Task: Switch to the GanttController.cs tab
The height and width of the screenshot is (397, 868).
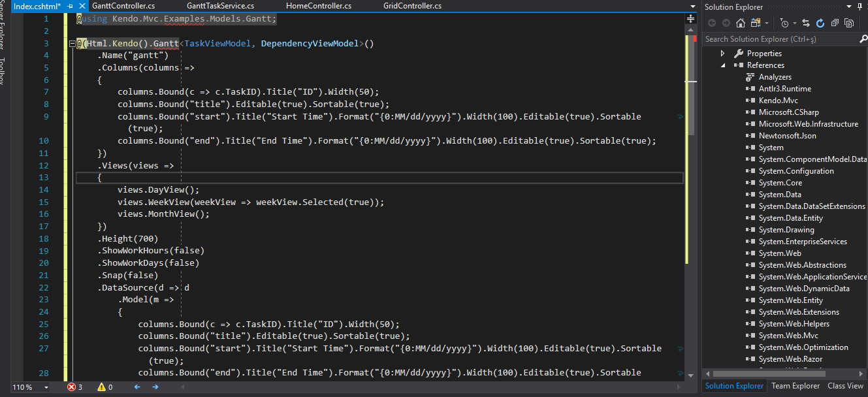Action: (x=123, y=6)
